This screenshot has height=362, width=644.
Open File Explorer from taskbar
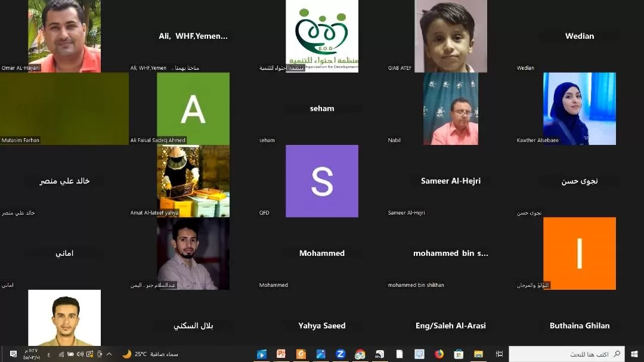coord(478,354)
